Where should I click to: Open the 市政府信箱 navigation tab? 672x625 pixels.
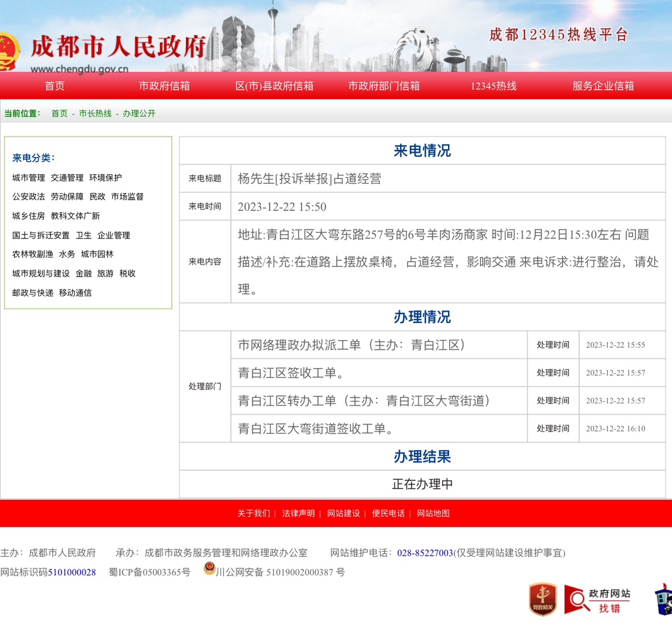164,86
